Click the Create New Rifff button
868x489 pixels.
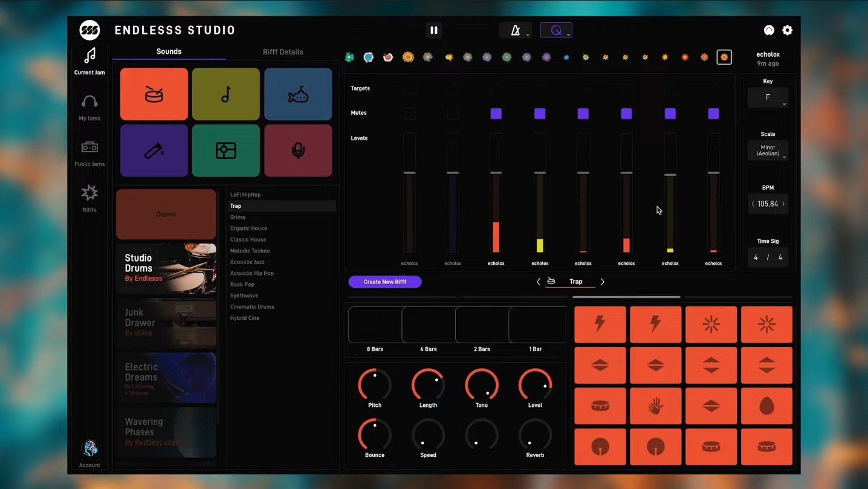[x=385, y=282]
